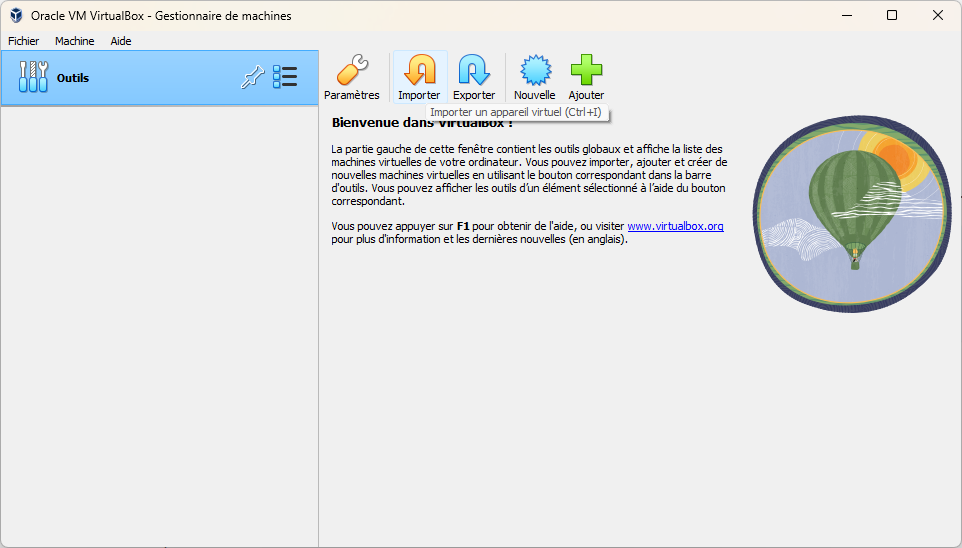This screenshot has height=548, width=962.
Task: Close the VirtualBox manager window
Action: pyautogui.click(x=937, y=15)
